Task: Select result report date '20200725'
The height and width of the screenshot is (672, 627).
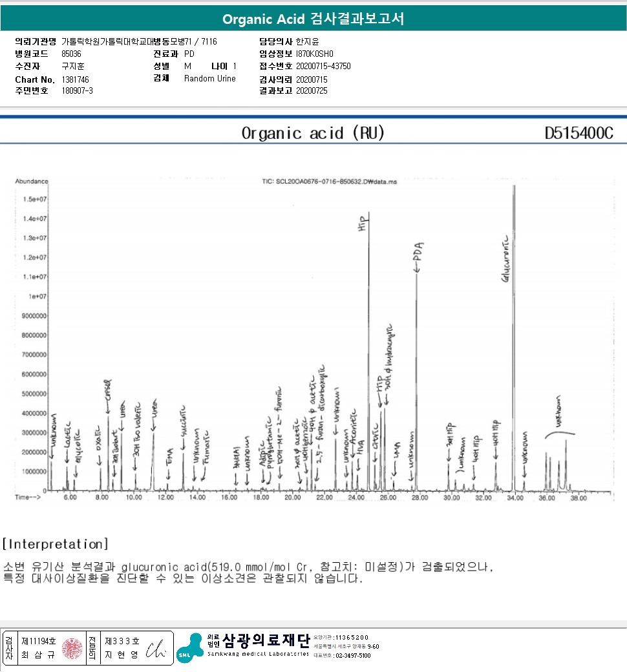Action: [x=312, y=91]
